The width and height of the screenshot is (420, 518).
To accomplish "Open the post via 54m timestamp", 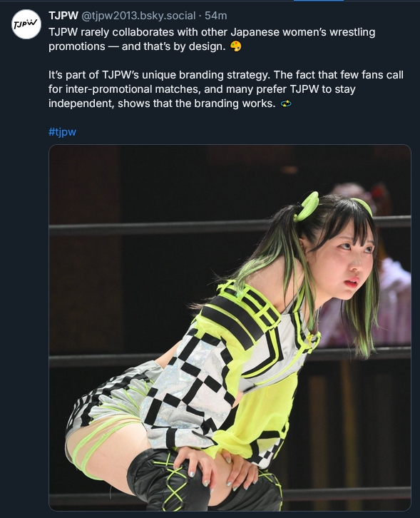I will (216, 16).
